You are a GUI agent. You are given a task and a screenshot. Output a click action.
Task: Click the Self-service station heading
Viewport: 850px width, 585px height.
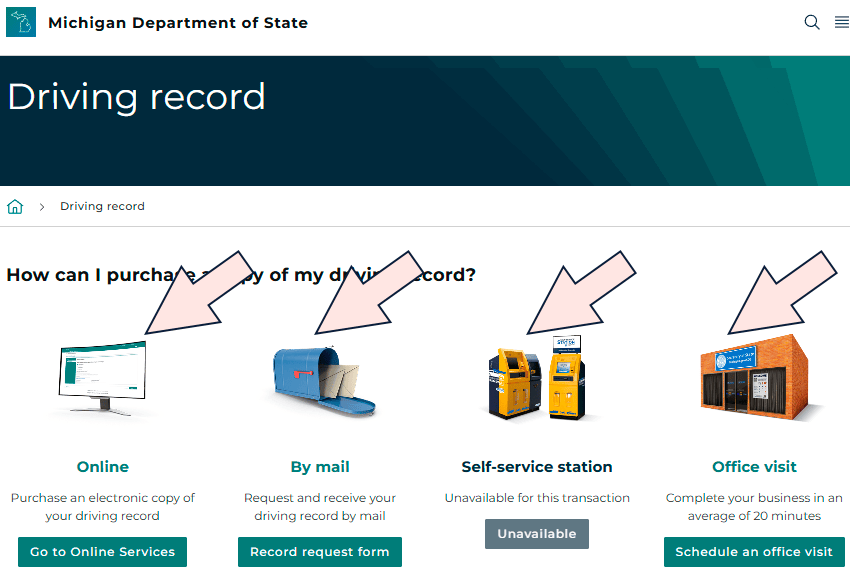click(537, 467)
